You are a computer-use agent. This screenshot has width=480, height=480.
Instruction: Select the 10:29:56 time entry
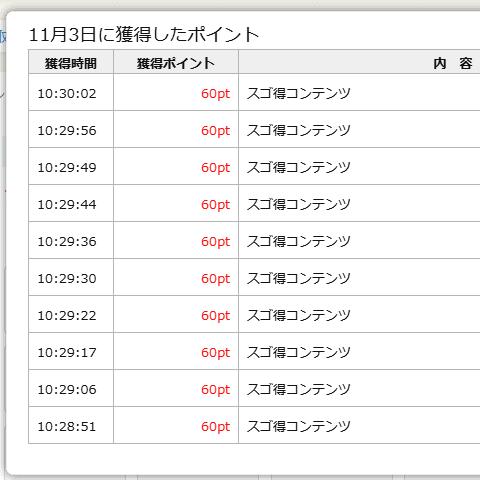pyautogui.click(x=67, y=131)
